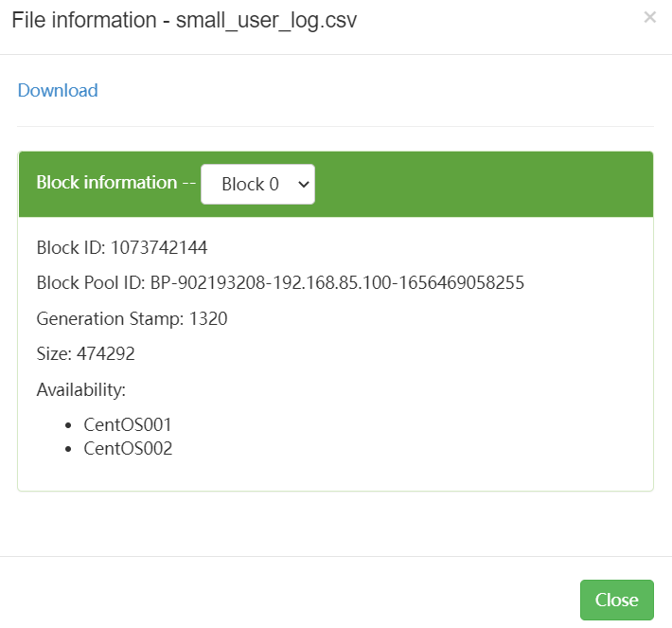672x628 pixels.
Task: Click the CentOS002 availability entry
Action: [128, 449]
